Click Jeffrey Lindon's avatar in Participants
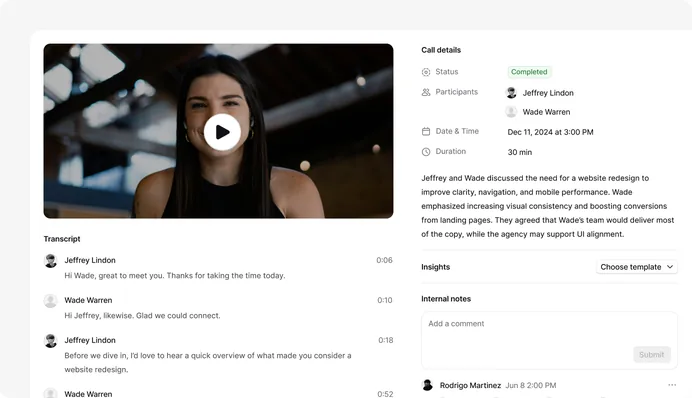692x398 pixels. pos(511,93)
